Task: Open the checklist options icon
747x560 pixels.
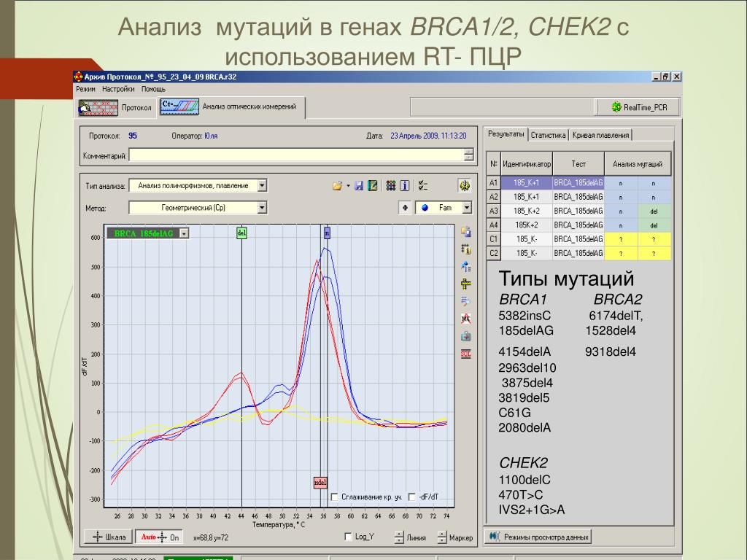Action: [422, 186]
